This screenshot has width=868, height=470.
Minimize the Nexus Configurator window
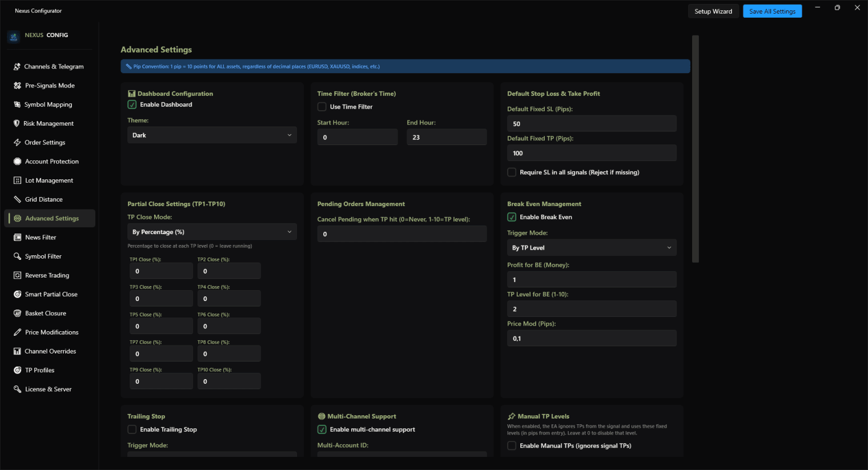[x=818, y=7]
